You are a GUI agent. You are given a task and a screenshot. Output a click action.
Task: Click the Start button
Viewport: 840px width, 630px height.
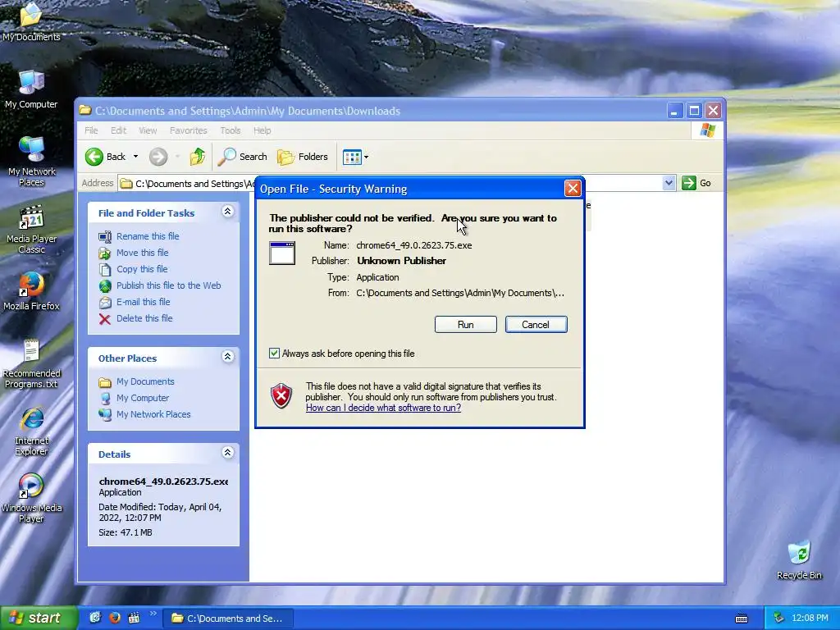[38, 619]
